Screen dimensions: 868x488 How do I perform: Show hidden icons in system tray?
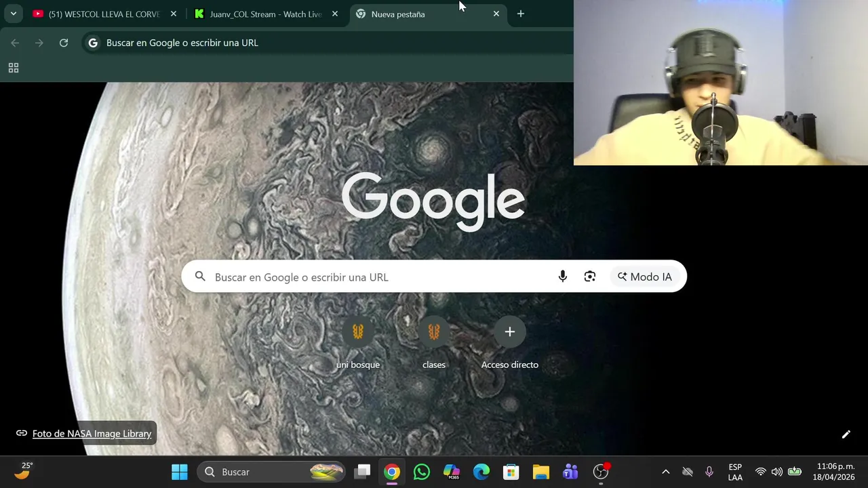[x=666, y=472]
